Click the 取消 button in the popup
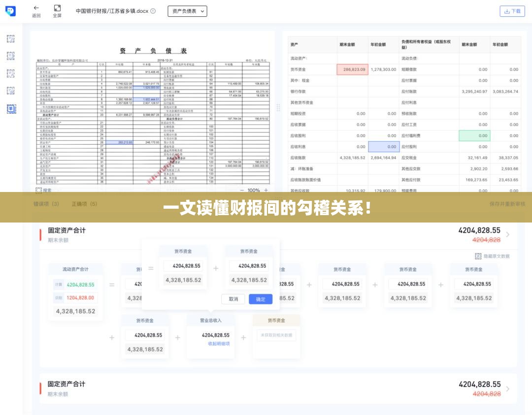This screenshot has width=532, height=415. (233, 299)
